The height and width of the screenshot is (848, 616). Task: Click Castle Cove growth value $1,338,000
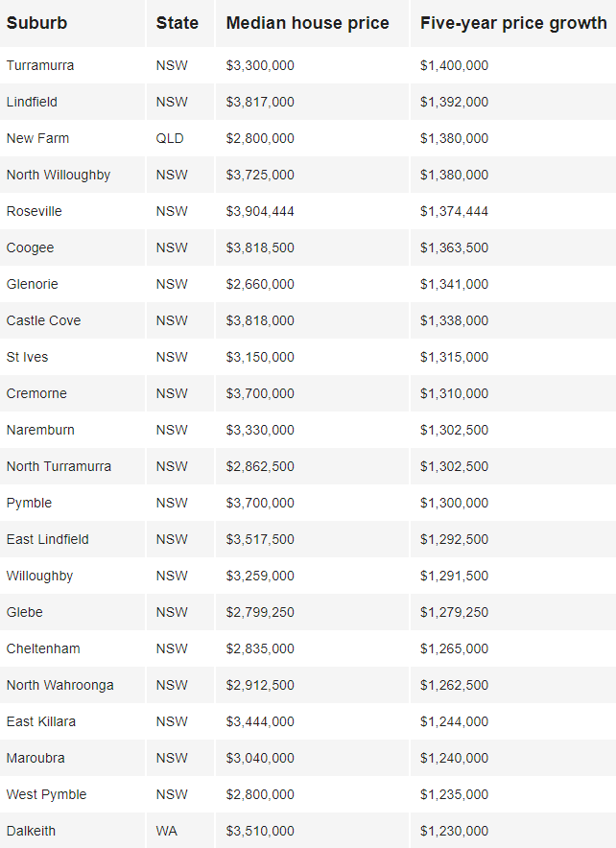tap(454, 320)
